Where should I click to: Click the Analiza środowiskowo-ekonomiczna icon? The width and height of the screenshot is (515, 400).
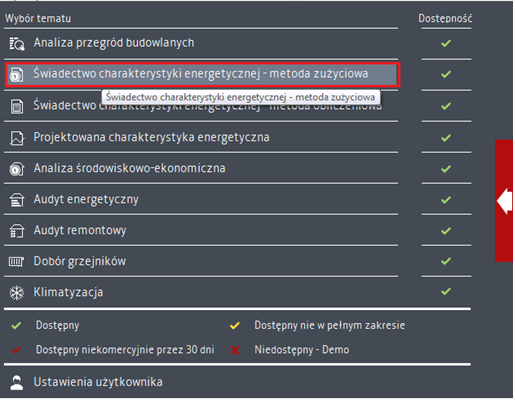tap(17, 169)
